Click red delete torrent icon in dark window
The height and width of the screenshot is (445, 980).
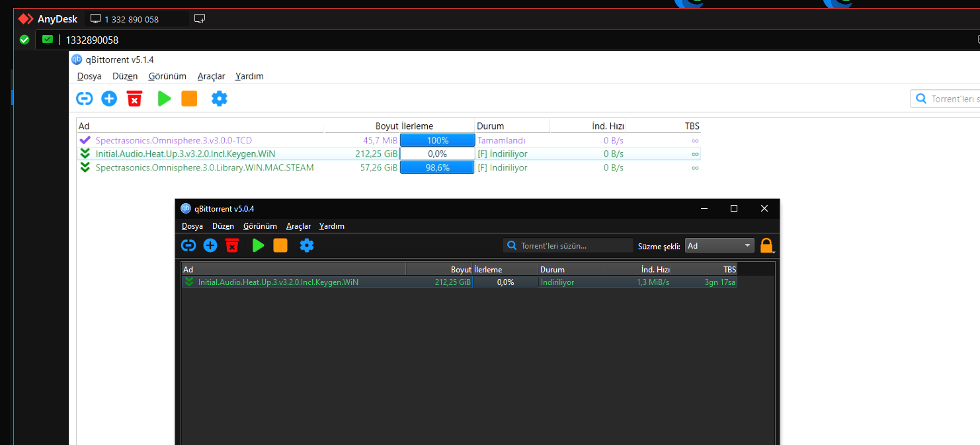(x=232, y=246)
